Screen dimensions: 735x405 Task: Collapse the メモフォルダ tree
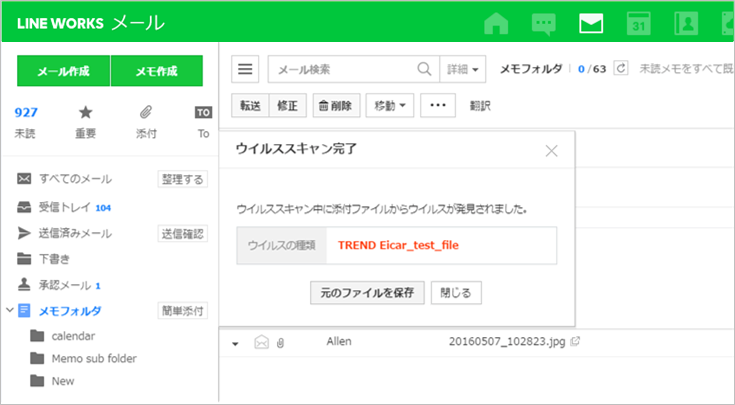point(9,311)
